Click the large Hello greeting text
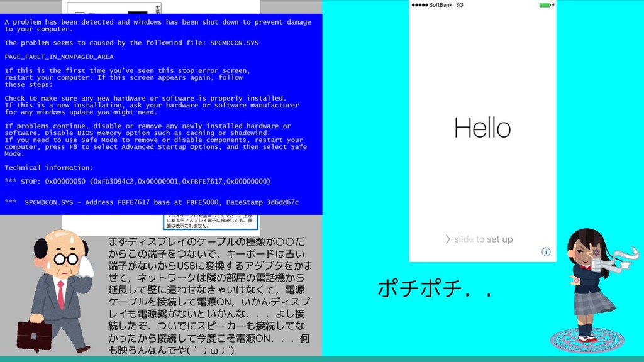The image size is (644, 362). (482, 128)
